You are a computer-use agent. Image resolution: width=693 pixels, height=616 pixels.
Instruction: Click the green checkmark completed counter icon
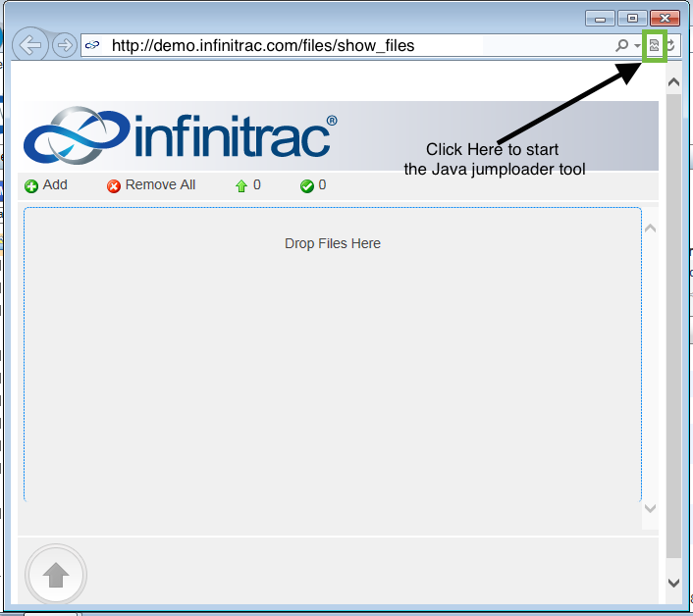tap(306, 186)
